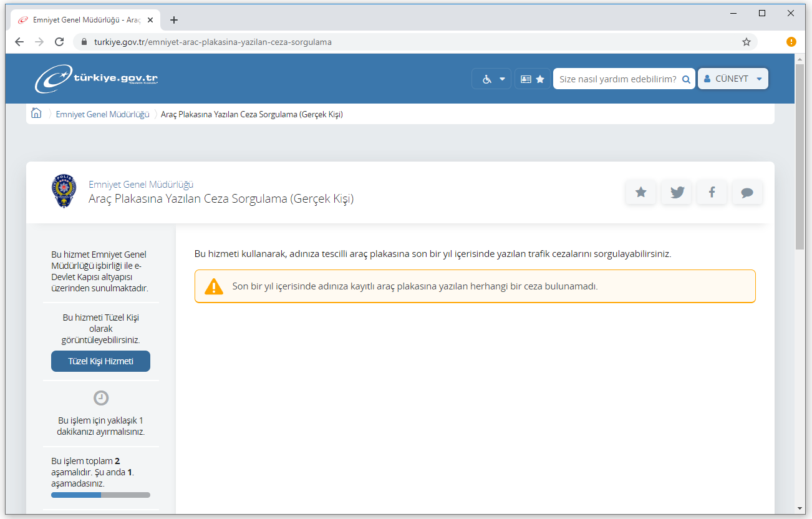Viewport: 812px width, 519px height.
Task: Reload the page in the browser
Action: click(x=59, y=42)
